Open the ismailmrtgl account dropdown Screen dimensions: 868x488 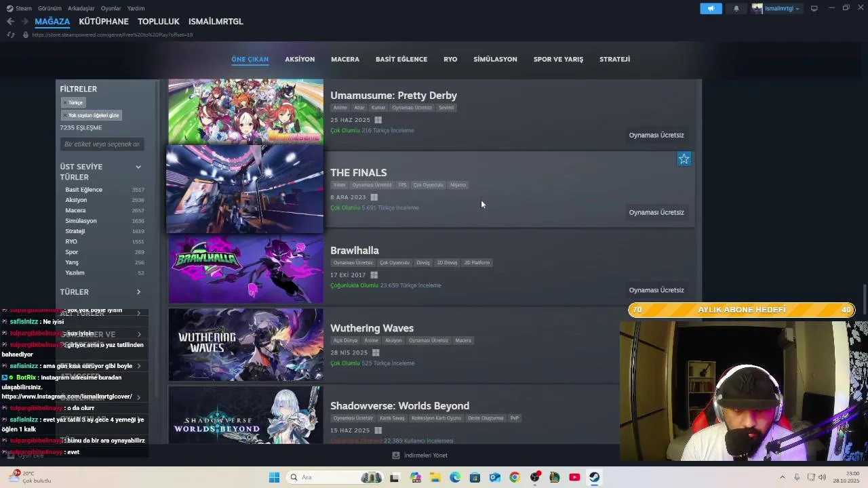pyautogui.click(x=776, y=9)
